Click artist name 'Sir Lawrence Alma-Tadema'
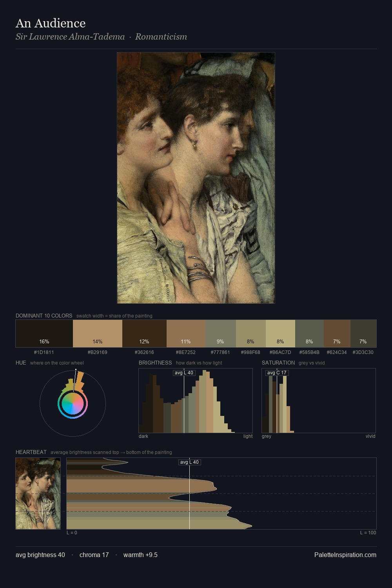392x588 pixels. pos(70,37)
